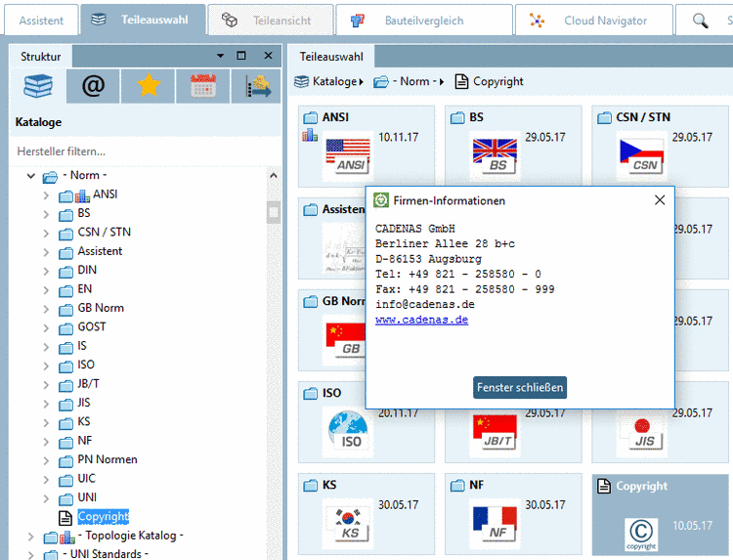
Task: Click the document icon beside Copyright in tree
Action: (x=65, y=517)
